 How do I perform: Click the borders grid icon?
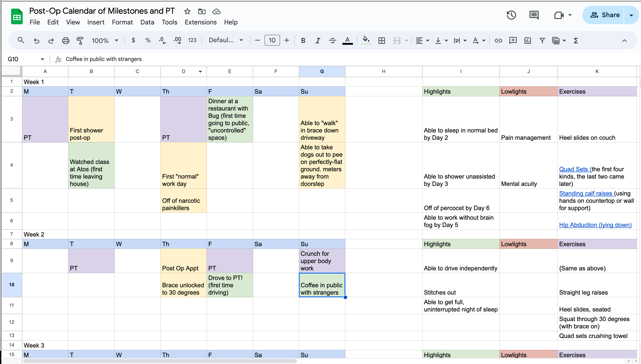[x=381, y=40]
